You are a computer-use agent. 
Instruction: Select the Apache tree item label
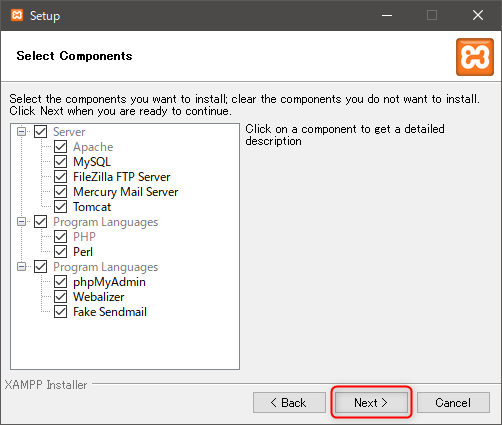(93, 147)
